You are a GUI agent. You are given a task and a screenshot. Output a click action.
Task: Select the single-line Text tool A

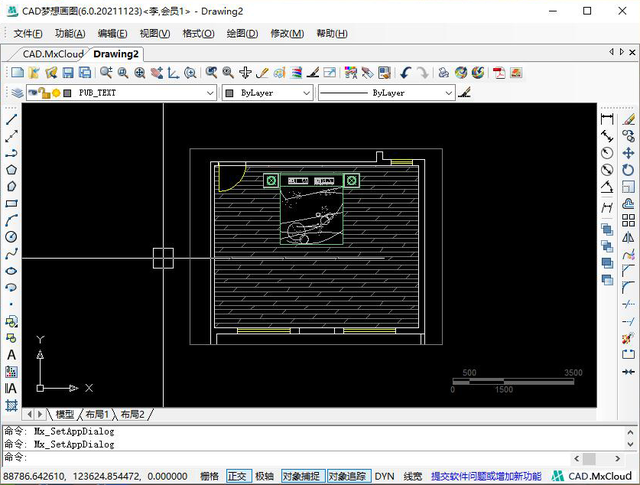pos(11,355)
